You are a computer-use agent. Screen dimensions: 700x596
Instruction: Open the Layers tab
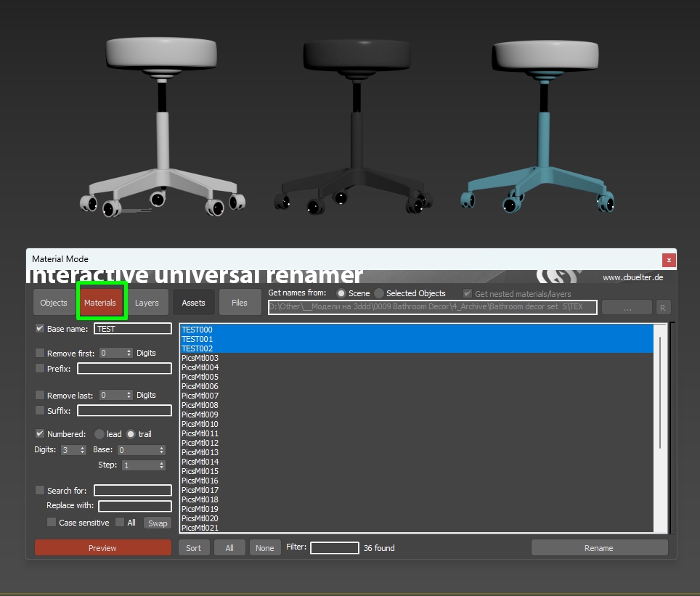147,302
